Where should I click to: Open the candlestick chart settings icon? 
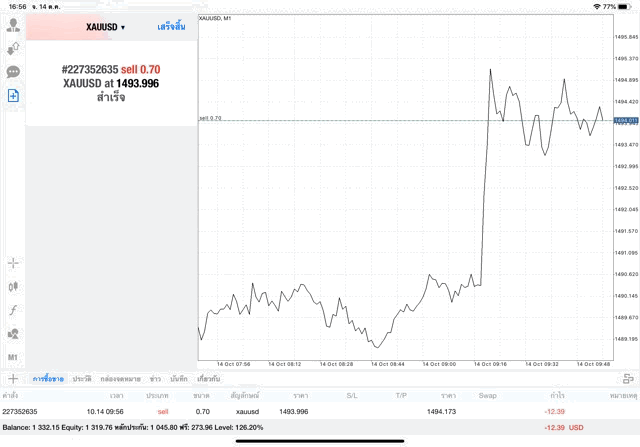[13, 286]
